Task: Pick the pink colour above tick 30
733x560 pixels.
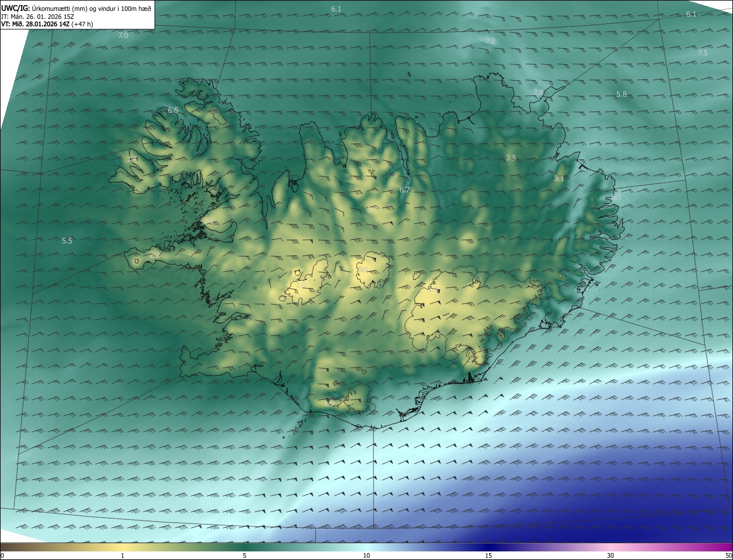Action: point(610,547)
